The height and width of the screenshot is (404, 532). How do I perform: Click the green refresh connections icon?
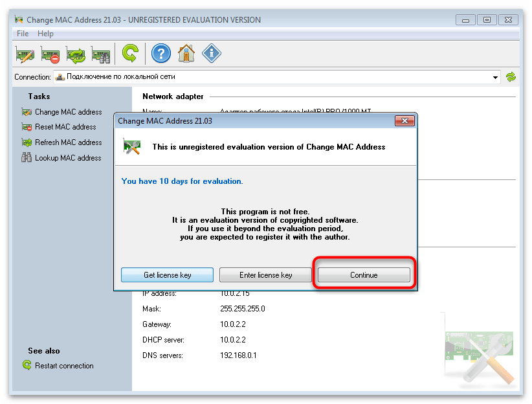pos(511,77)
